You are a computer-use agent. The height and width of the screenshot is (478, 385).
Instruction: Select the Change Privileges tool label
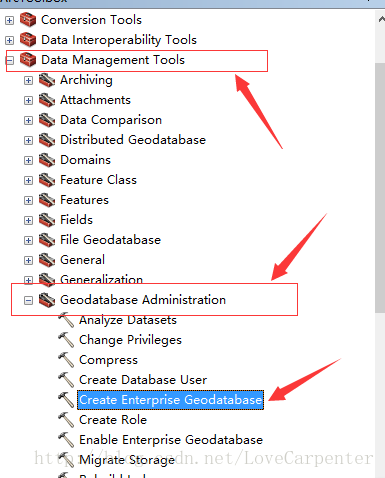click(x=130, y=340)
